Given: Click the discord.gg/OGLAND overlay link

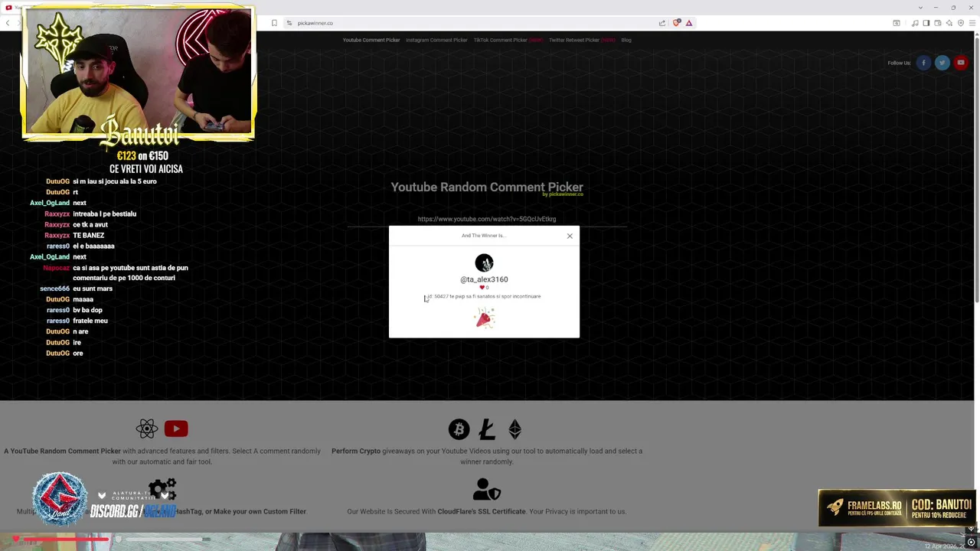Looking at the screenshot, I should 133,511.
